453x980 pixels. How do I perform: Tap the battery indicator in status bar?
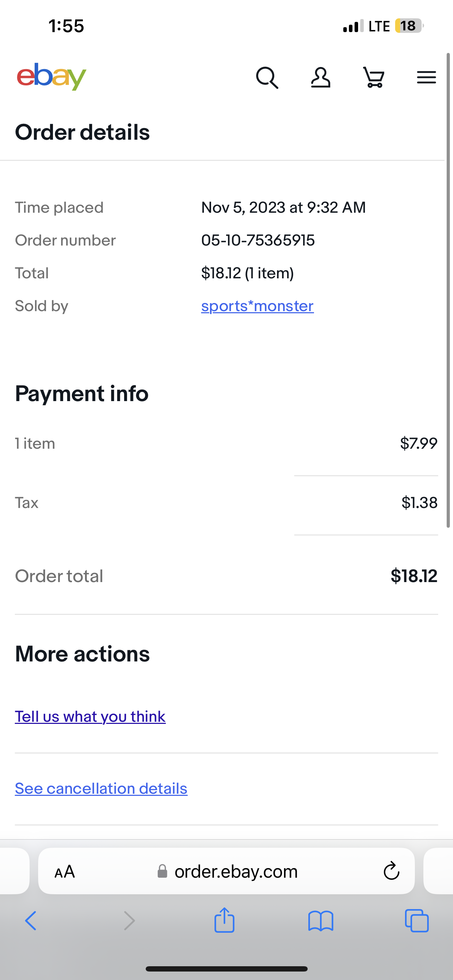pos(409,26)
